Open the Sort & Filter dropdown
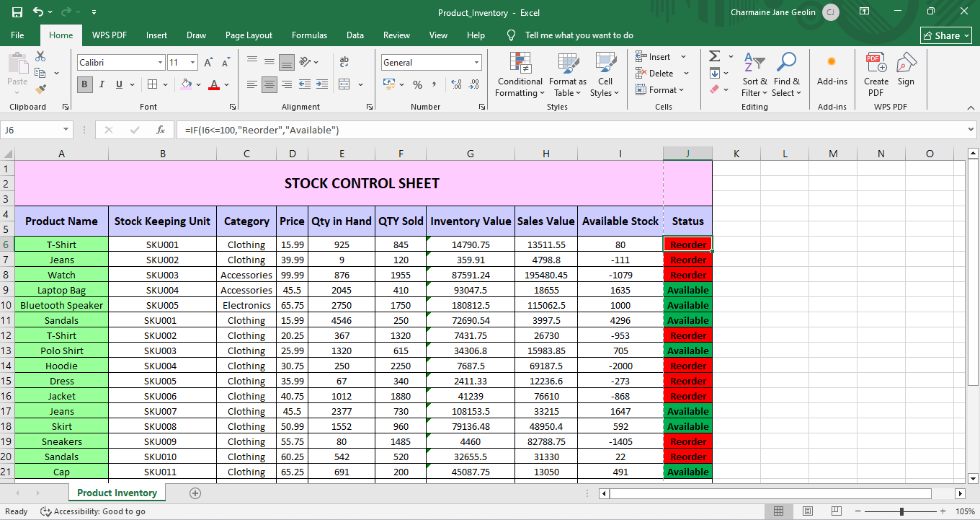The image size is (980, 520). pyautogui.click(x=754, y=74)
